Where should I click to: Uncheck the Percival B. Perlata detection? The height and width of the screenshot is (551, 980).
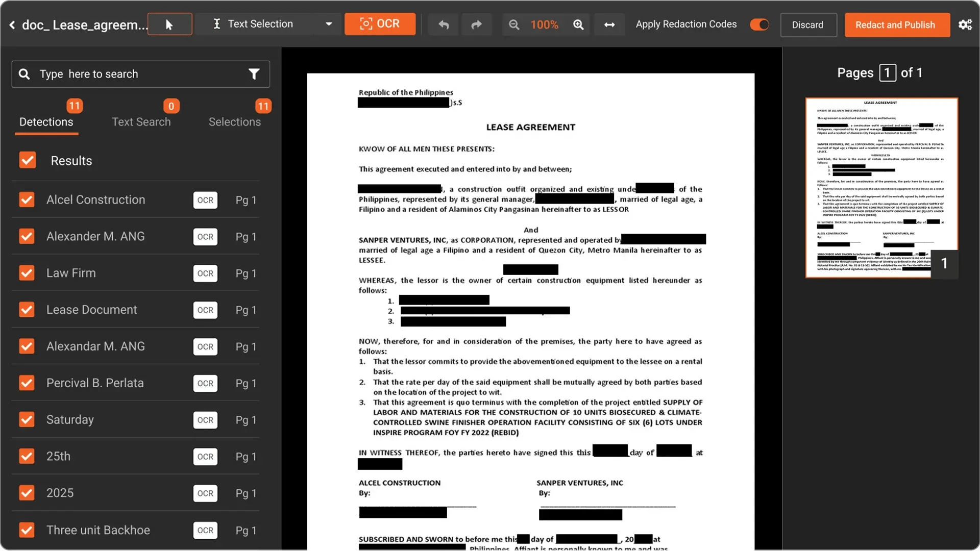pos(27,383)
